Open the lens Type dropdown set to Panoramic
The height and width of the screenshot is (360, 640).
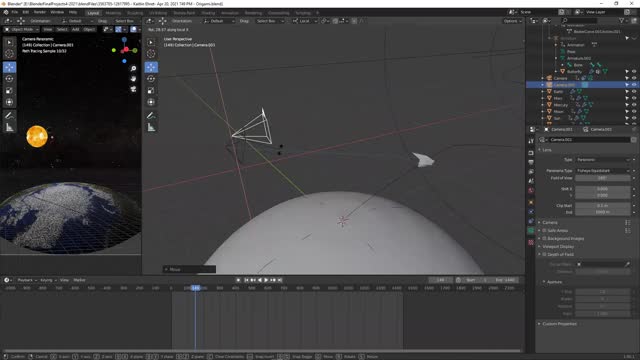click(x=603, y=160)
